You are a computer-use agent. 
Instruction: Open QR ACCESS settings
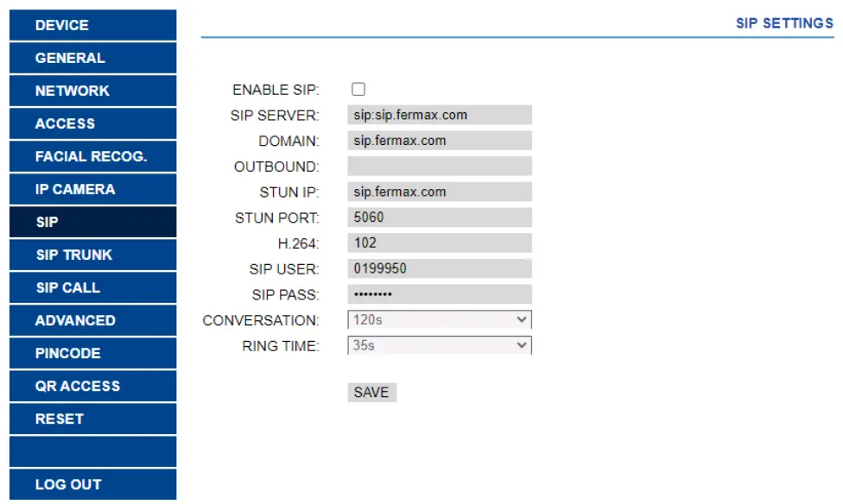[x=92, y=387]
